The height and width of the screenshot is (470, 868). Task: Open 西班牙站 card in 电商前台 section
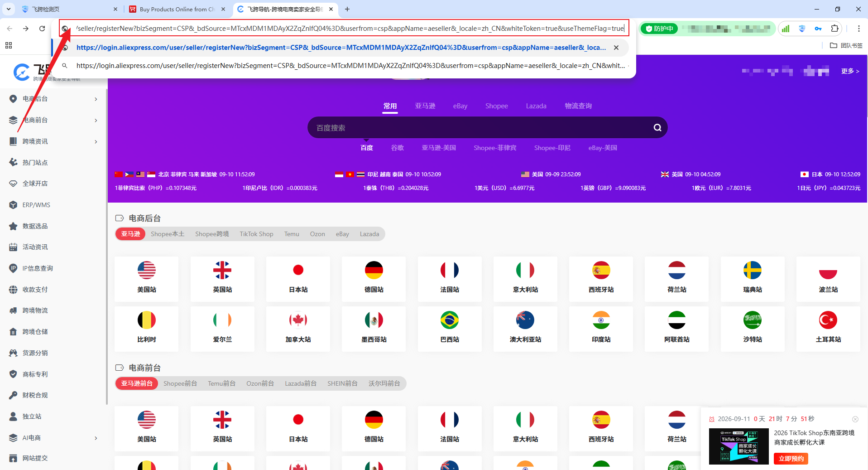pos(601,429)
